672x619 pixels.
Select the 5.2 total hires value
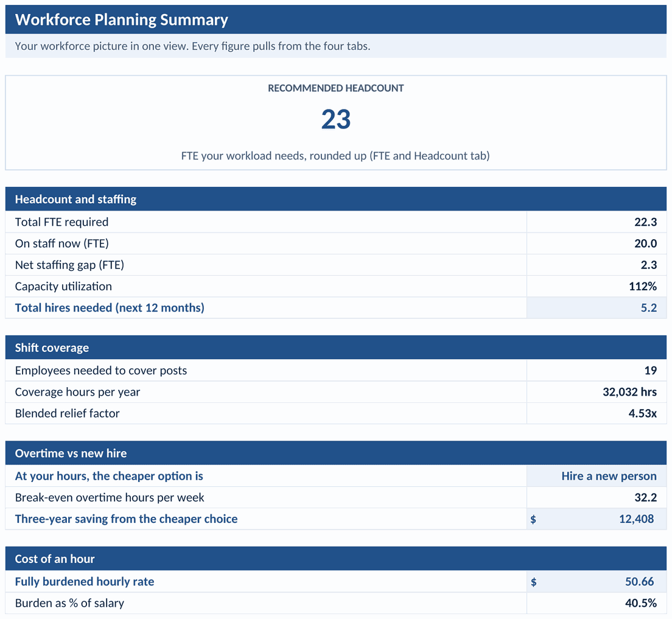click(x=649, y=308)
